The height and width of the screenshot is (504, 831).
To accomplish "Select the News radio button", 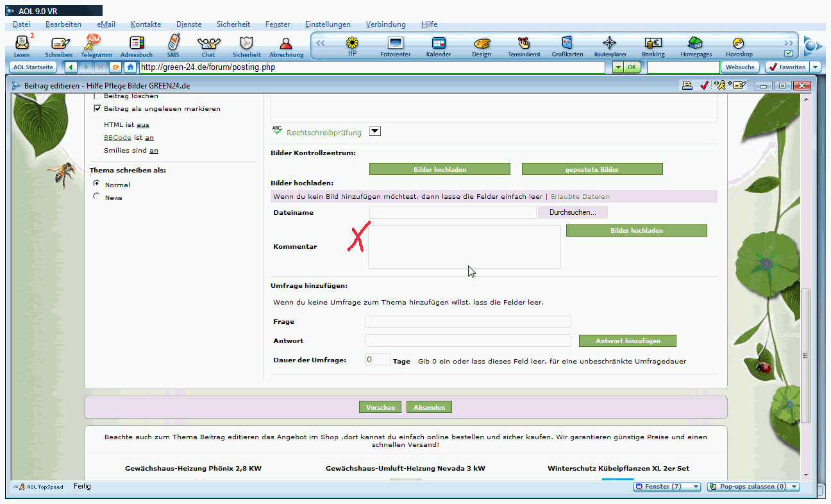I will click(97, 197).
